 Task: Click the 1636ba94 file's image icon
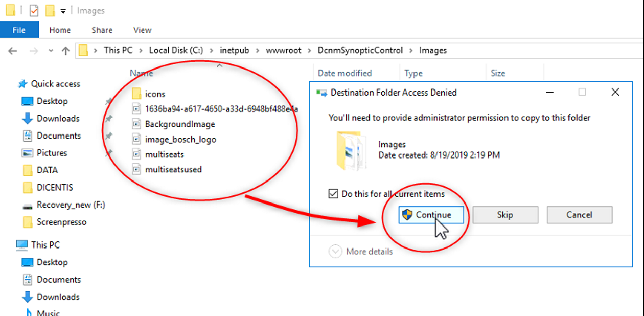[136, 109]
